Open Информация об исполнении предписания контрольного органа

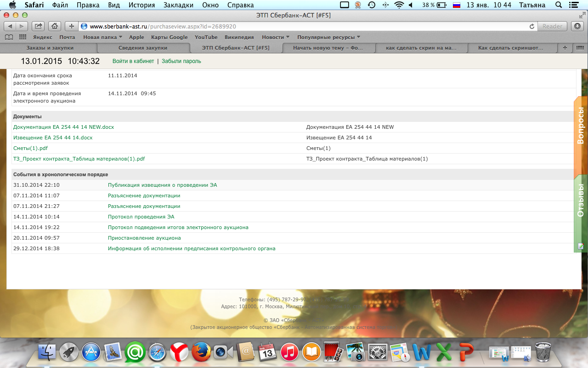click(192, 248)
